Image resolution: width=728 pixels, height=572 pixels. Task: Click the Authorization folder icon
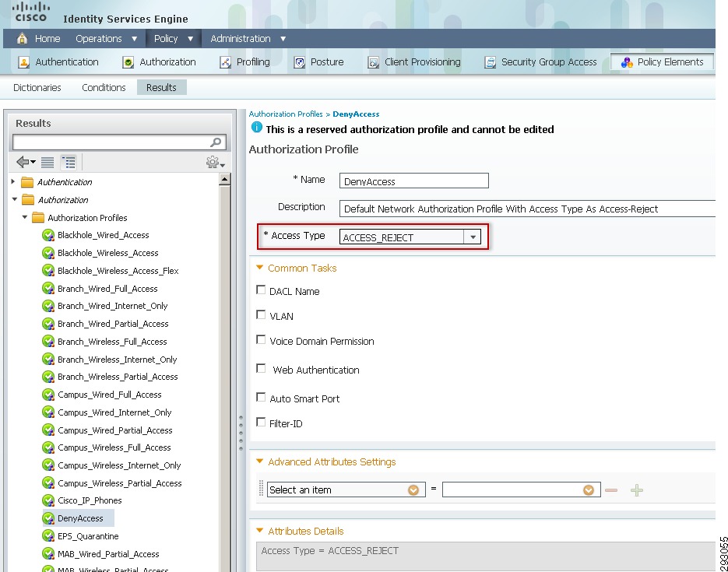pyautogui.click(x=28, y=199)
